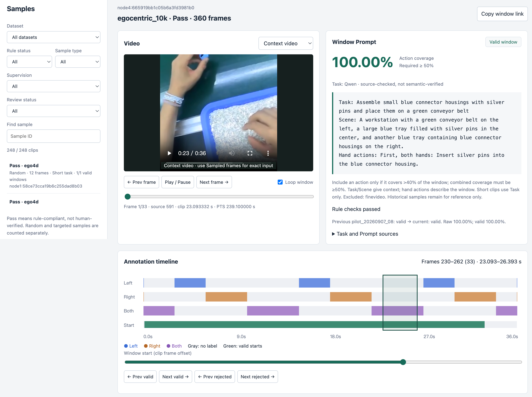This screenshot has height=397, width=532.
Task: Click the node1:58ce73cca19b6c255dad8b03 ID text
Action: 46,186
